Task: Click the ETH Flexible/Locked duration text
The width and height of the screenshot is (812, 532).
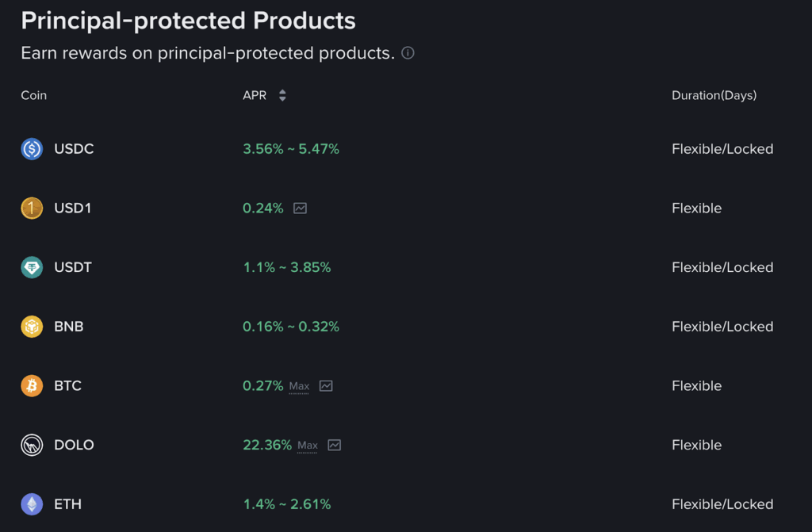Action: 722,503
